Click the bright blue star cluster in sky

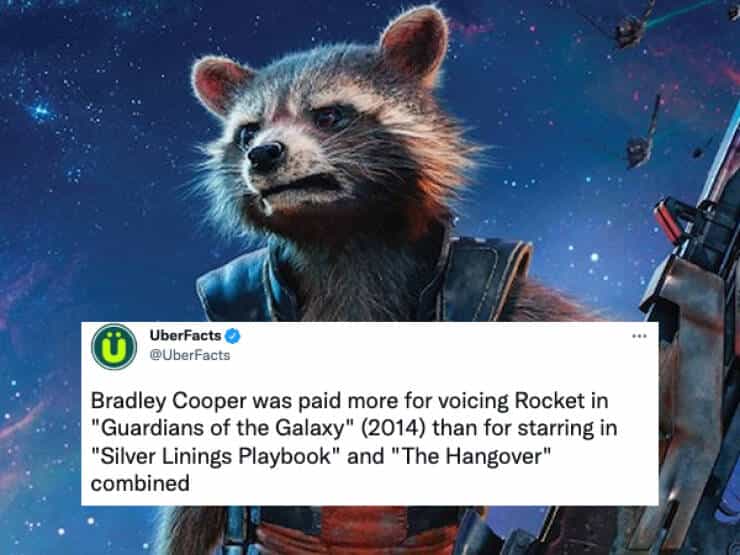click(41, 111)
